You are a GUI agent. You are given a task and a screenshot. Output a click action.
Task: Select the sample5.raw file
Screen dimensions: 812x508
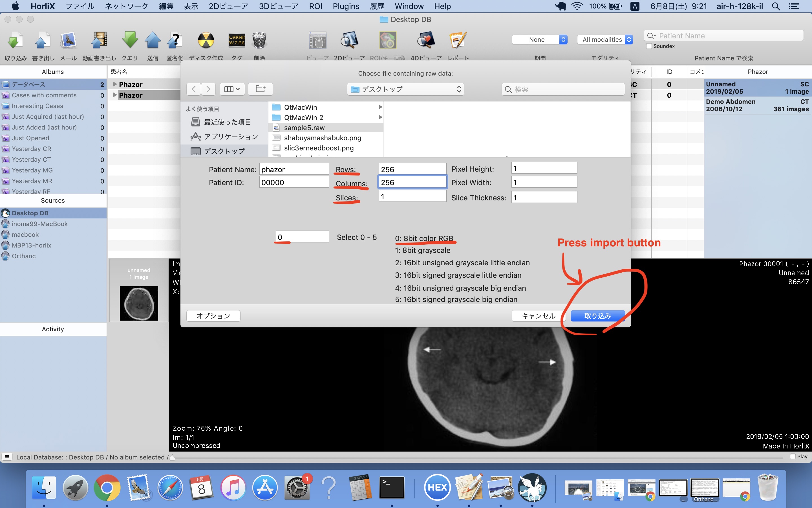coord(326,128)
